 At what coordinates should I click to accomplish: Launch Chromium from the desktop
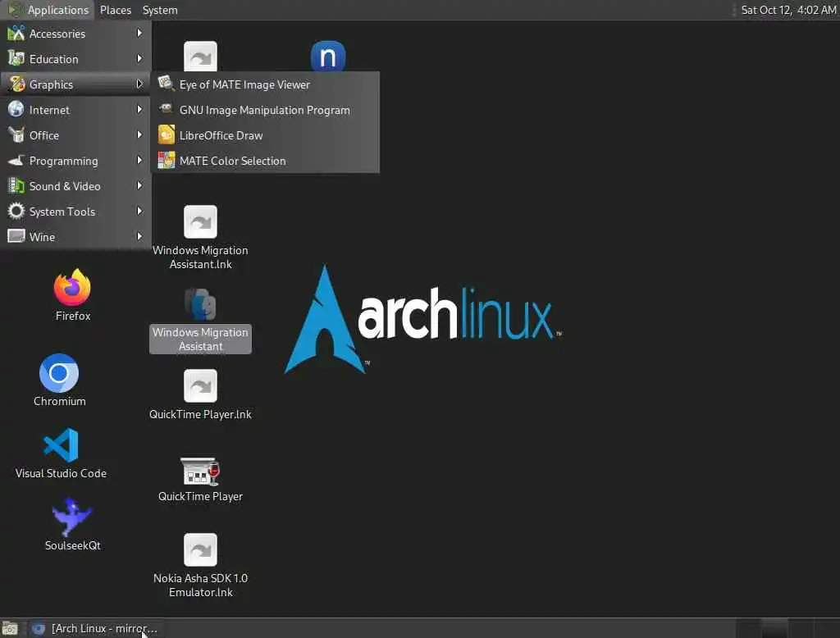[x=59, y=373]
